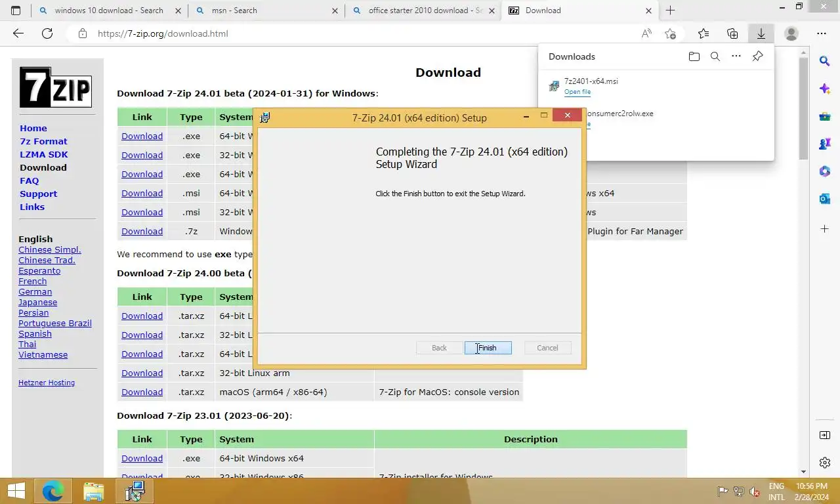This screenshot has height=504, width=840.
Task: Open Action Center flag icon
Action: click(x=723, y=491)
